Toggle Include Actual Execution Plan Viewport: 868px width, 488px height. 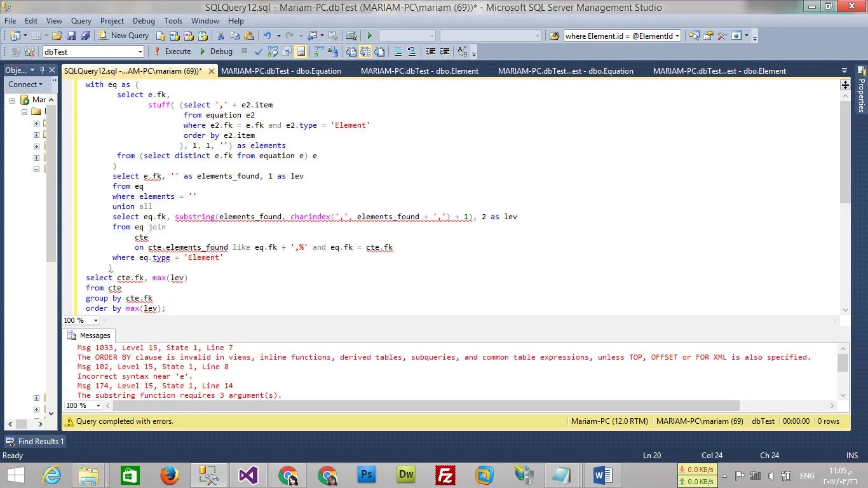[318, 51]
